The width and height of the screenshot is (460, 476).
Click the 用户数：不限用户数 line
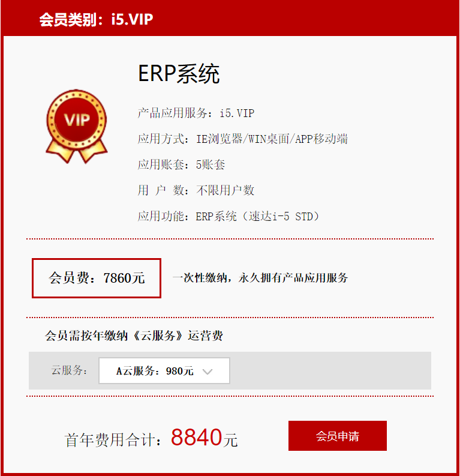[196, 190]
